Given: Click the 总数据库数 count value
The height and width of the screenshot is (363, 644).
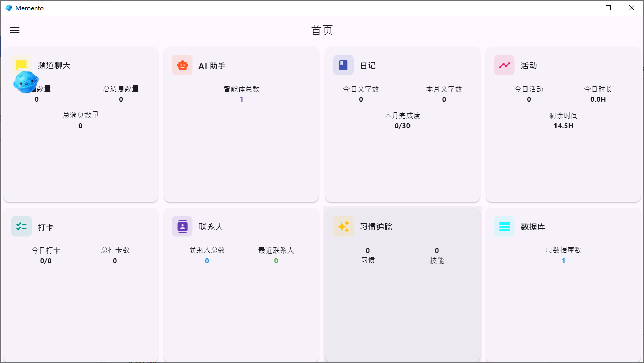Looking at the screenshot, I should click(x=563, y=261).
